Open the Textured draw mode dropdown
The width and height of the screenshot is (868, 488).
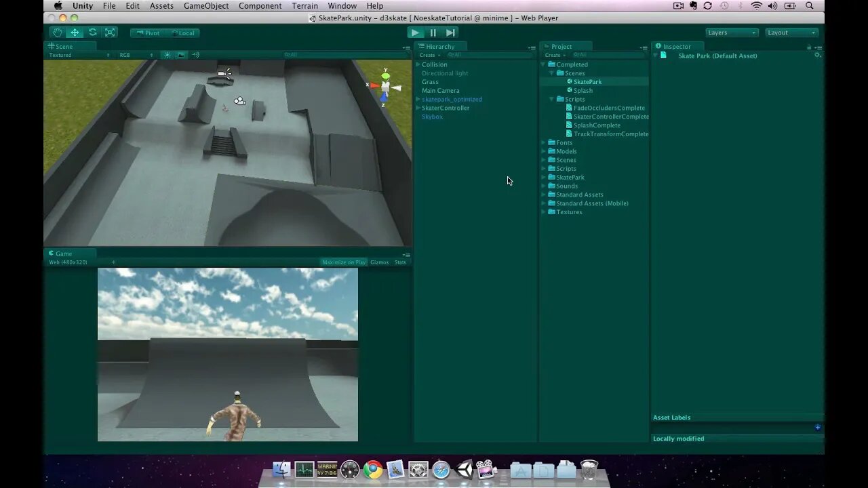click(79, 55)
